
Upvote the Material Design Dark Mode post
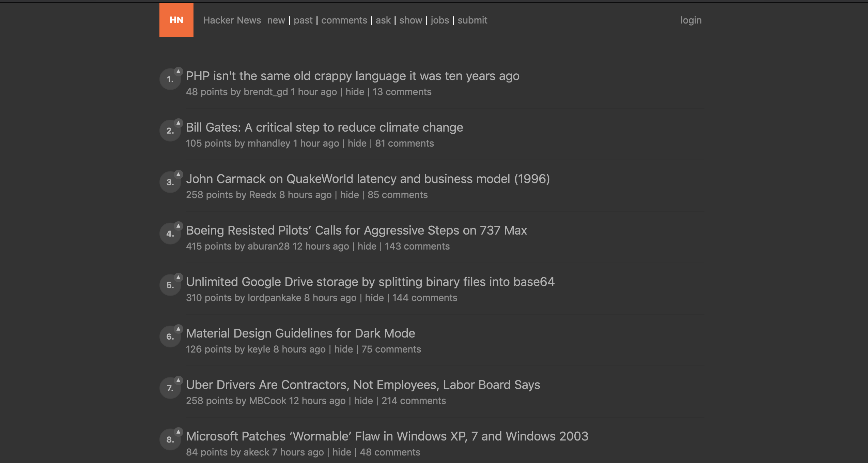click(x=179, y=329)
